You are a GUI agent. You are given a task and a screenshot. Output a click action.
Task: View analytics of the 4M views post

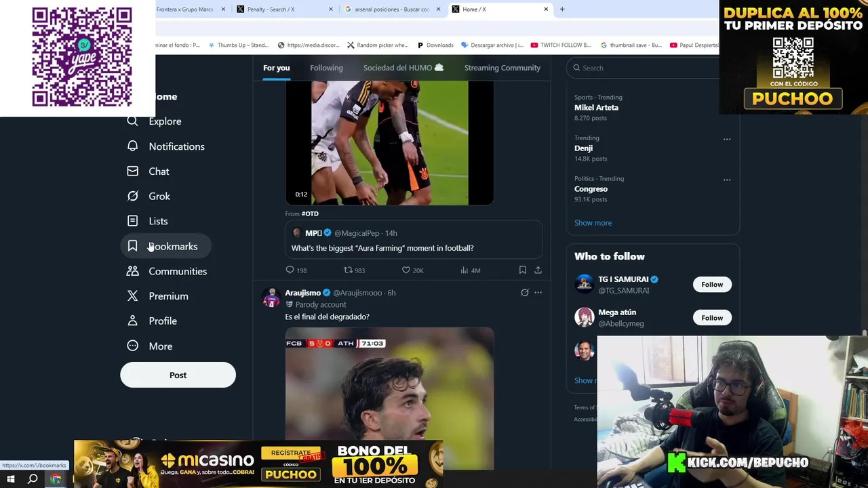point(465,270)
